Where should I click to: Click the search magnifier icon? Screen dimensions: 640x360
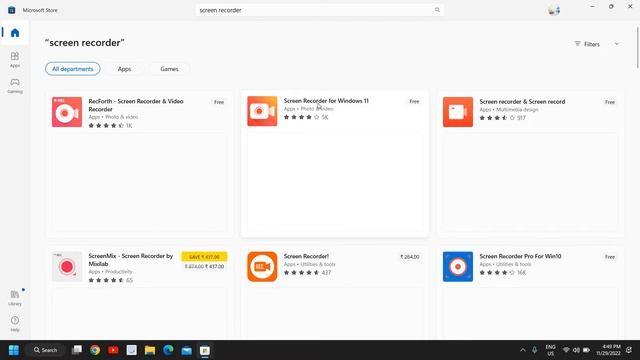tap(437, 10)
